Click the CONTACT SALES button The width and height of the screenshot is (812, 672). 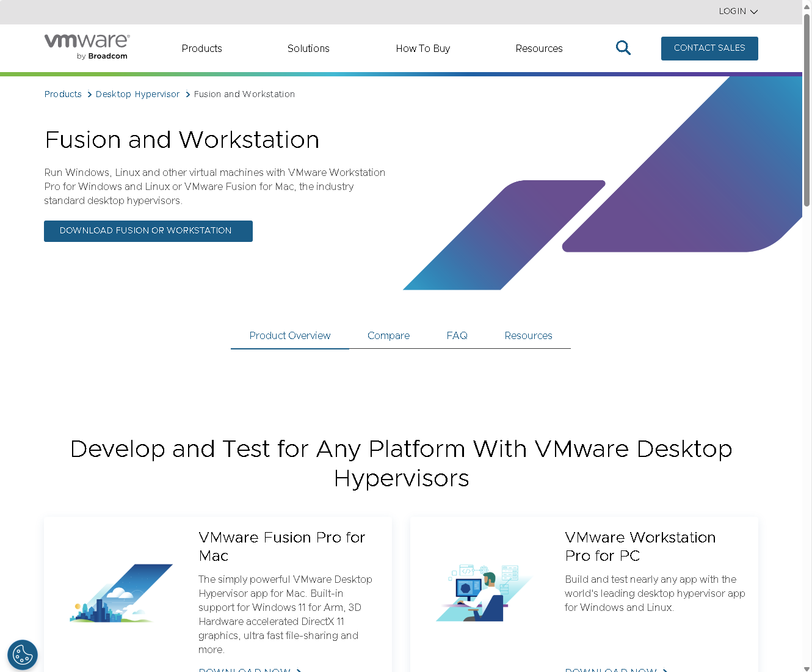tap(709, 48)
